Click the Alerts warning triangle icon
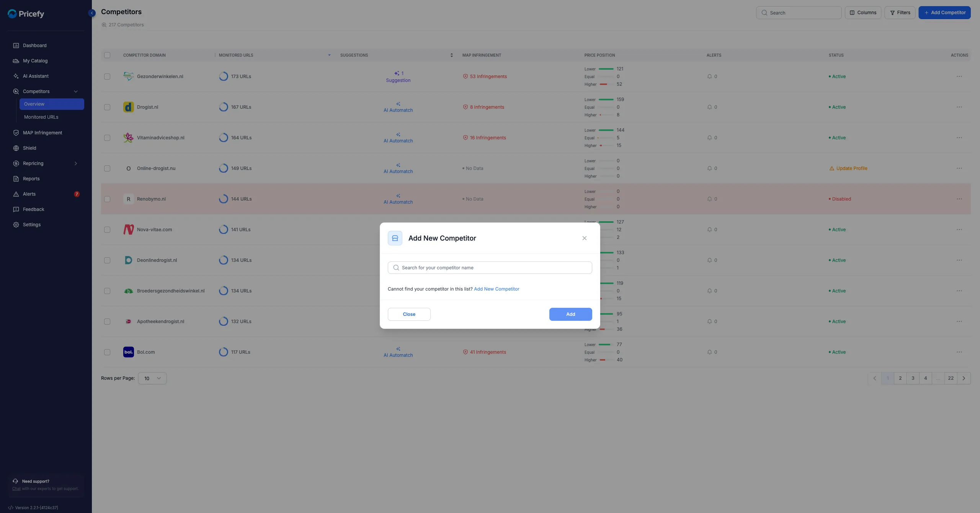The height and width of the screenshot is (513, 980). (x=16, y=194)
